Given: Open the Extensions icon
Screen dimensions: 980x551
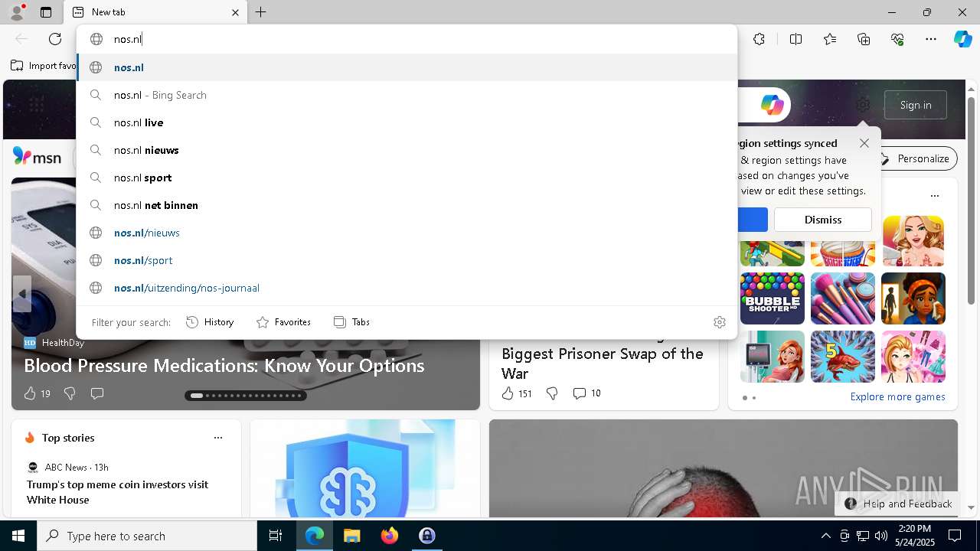Looking at the screenshot, I should [759, 39].
